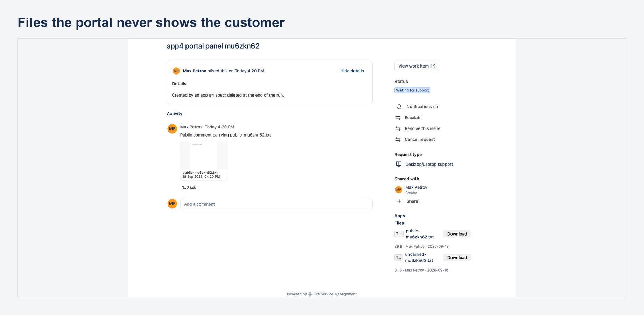Focus the Add a comment field
Screen dimensions: 644x315
click(x=276, y=204)
